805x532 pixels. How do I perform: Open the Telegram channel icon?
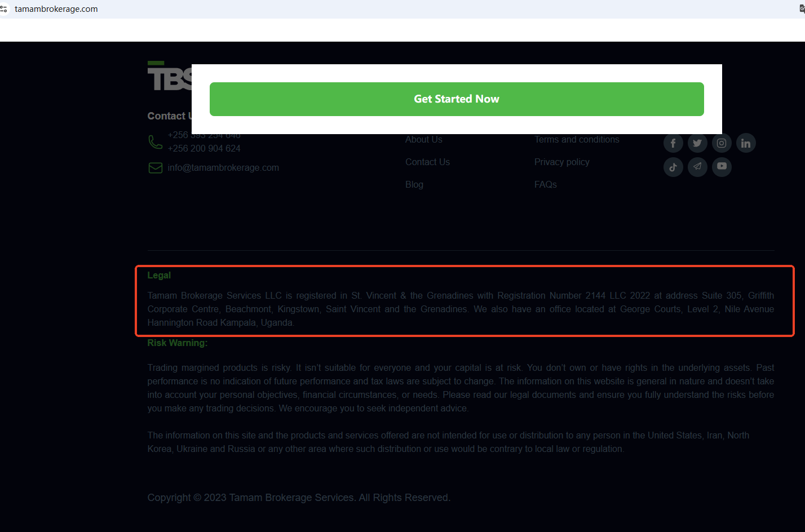click(697, 167)
